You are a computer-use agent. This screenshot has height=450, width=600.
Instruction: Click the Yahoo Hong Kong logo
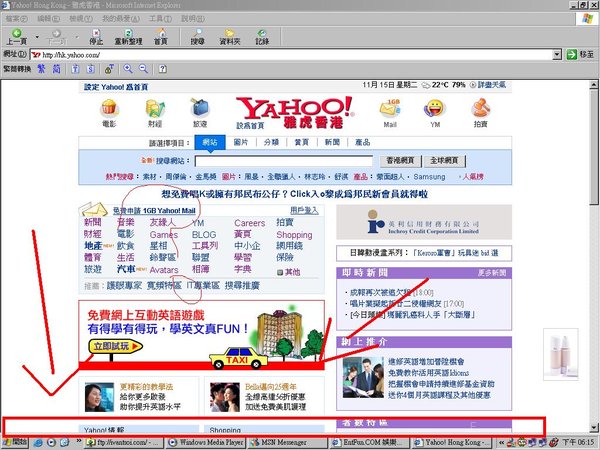pos(295,112)
